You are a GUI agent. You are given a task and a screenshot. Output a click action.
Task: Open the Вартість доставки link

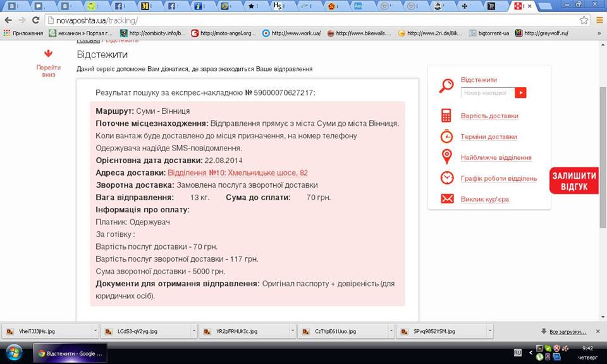pyautogui.click(x=489, y=116)
